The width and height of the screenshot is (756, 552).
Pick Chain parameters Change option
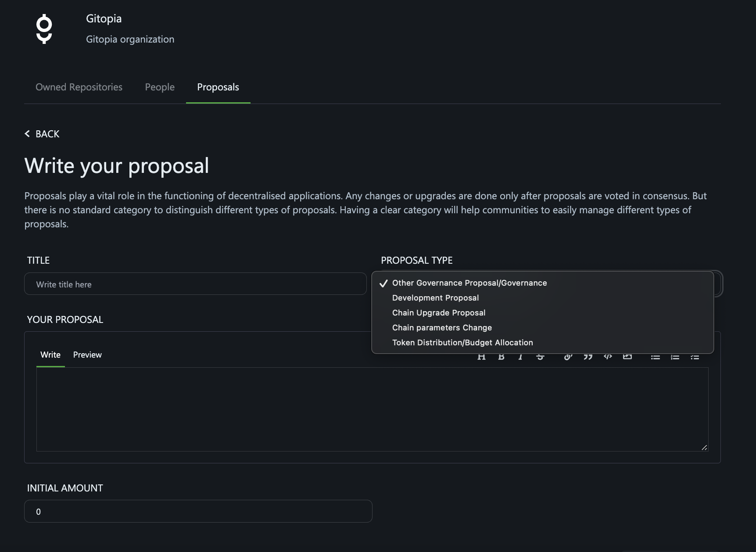[543, 328]
